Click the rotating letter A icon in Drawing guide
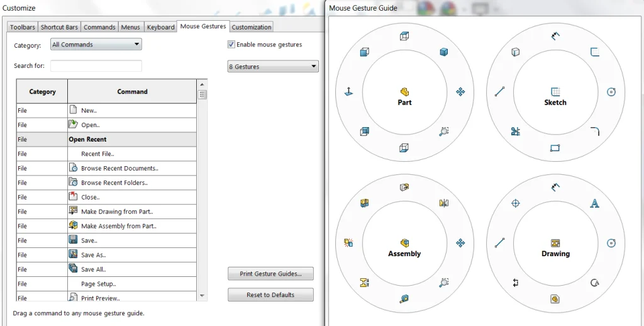 595,283
